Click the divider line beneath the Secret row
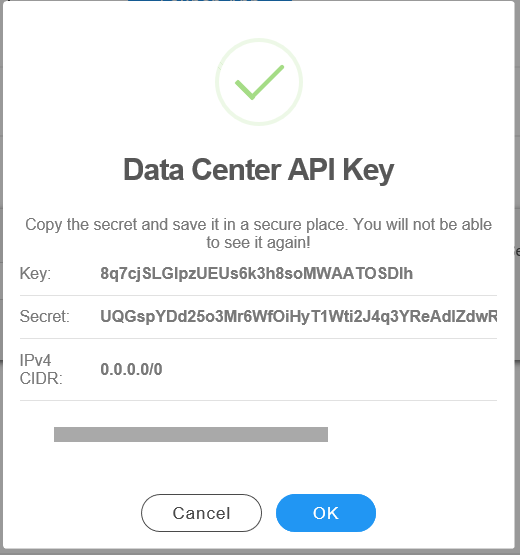520x555 pixels. [x=258, y=338]
